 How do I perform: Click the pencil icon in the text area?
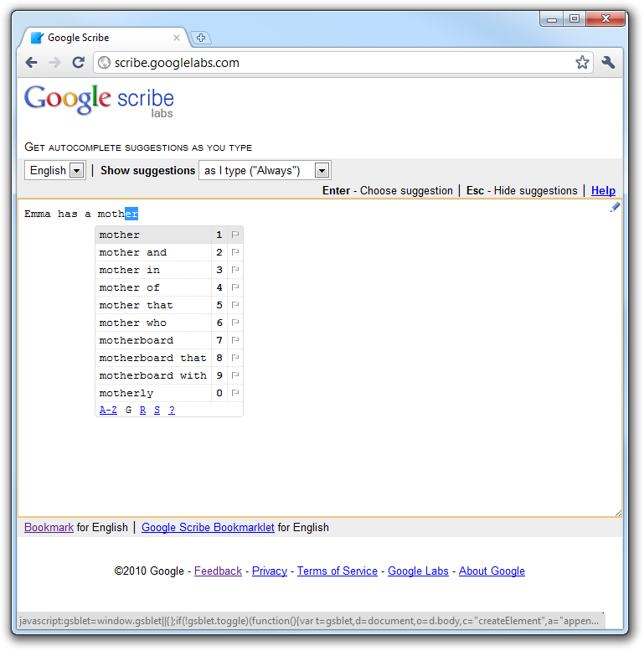click(x=615, y=207)
